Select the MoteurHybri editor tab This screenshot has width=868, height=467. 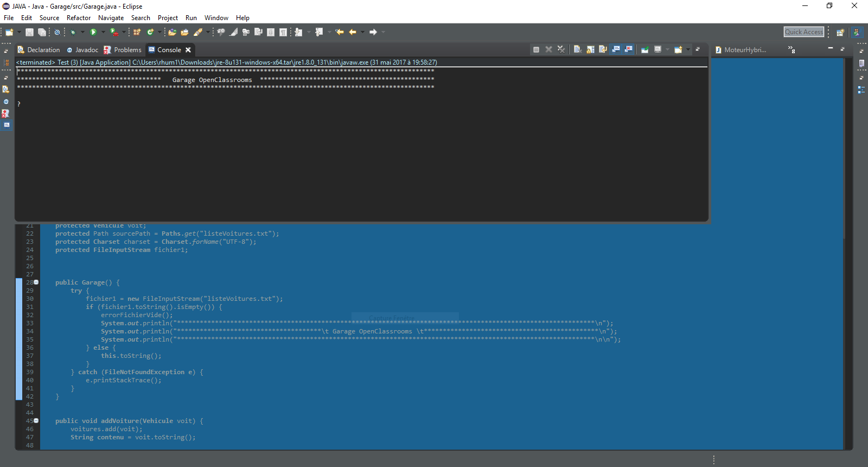[744, 50]
